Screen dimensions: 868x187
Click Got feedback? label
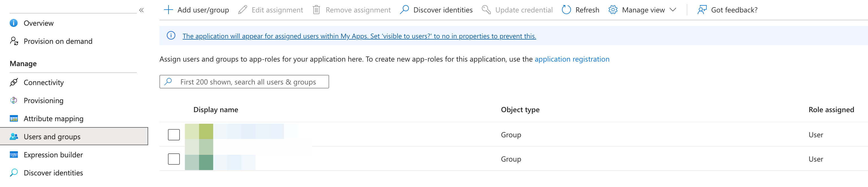pyautogui.click(x=734, y=10)
